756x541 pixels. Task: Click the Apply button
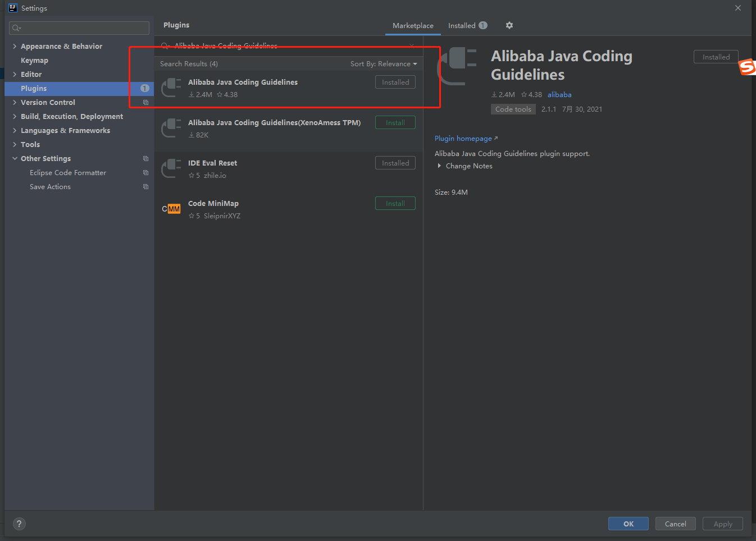pyautogui.click(x=722, y=524)
